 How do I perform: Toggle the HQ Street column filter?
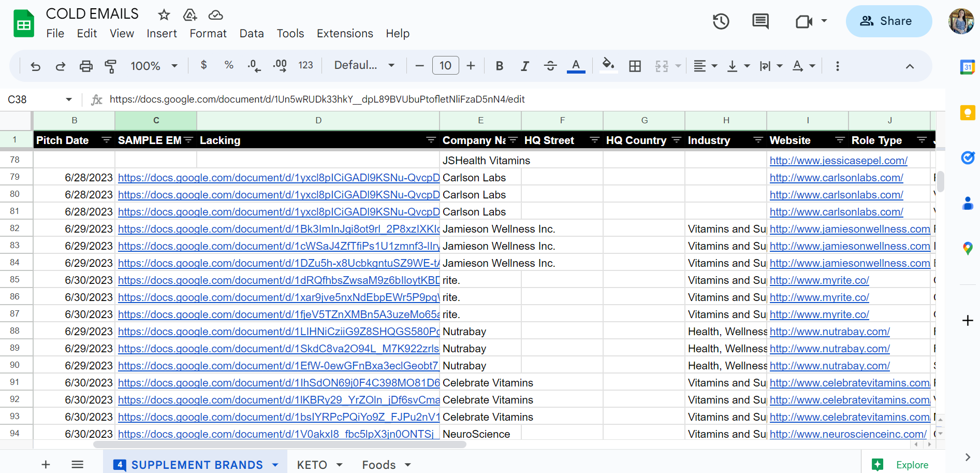point(595,140)
